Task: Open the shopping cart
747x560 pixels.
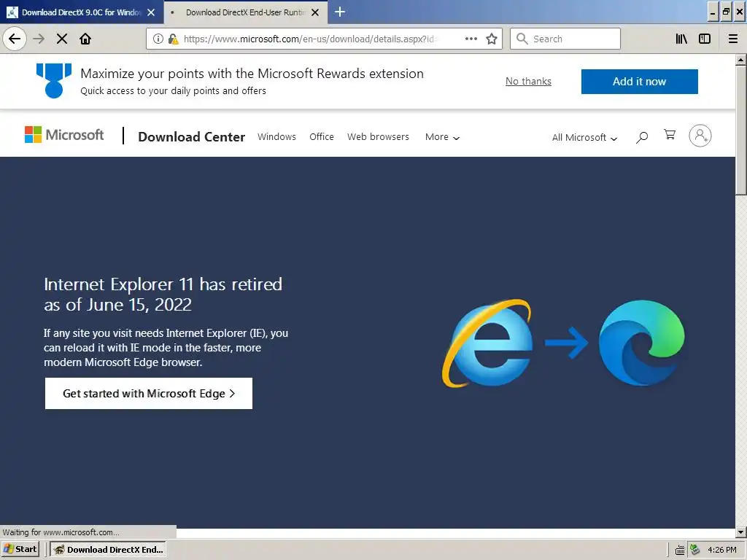Action: [670, 135]
